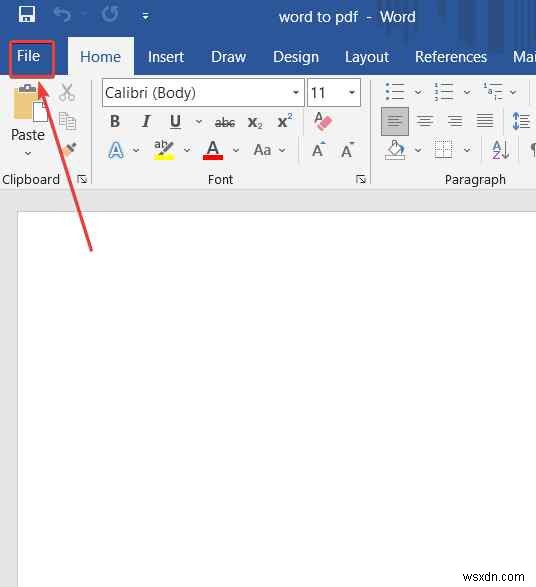
Task: Click the Format Painter brush
Action: [70, 149]
